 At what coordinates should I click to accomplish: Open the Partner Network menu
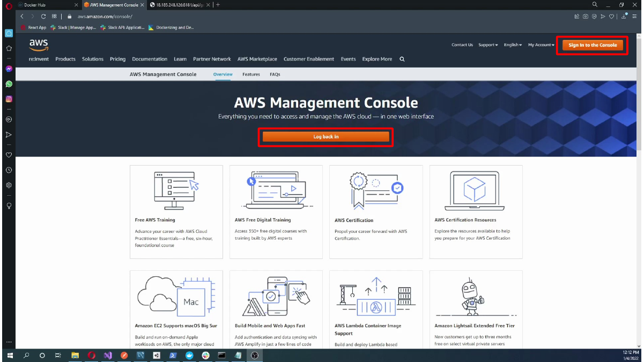coord(212,59)
